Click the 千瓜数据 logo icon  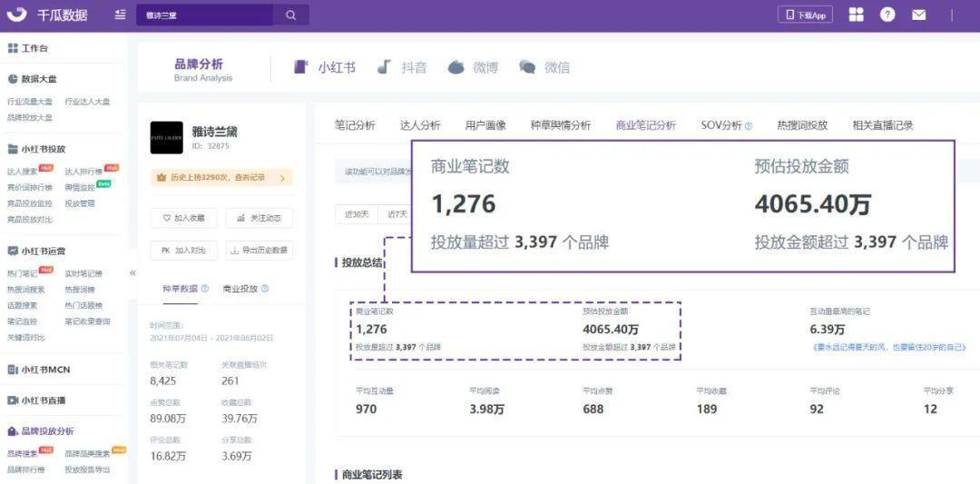pyautogui.click(x=18, y=15)
